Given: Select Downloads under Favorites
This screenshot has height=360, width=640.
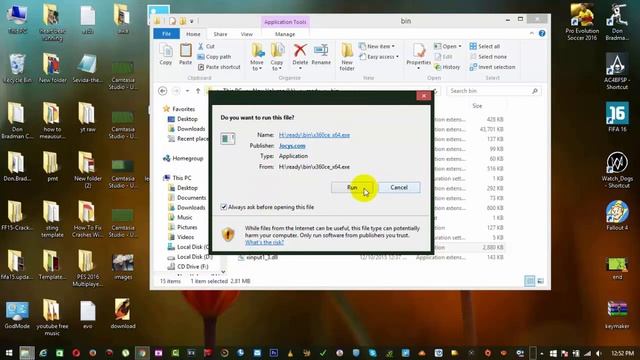Looking at the screenshot, I should tap(187, 129).
